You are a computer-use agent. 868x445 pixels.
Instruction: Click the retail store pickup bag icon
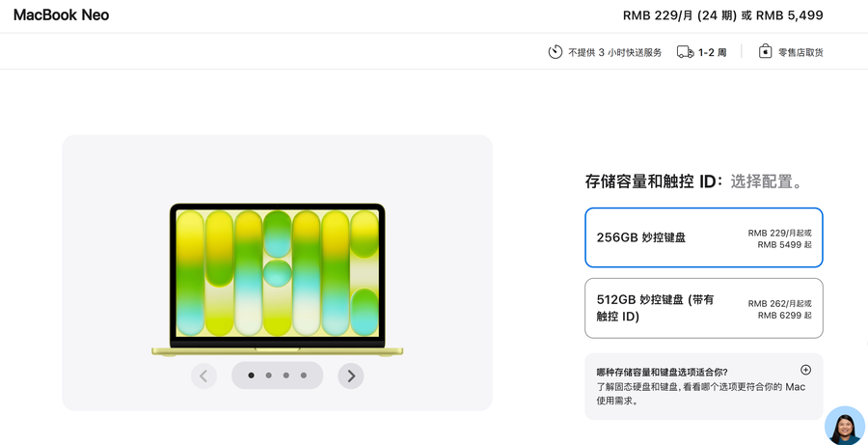click(765, 51)
